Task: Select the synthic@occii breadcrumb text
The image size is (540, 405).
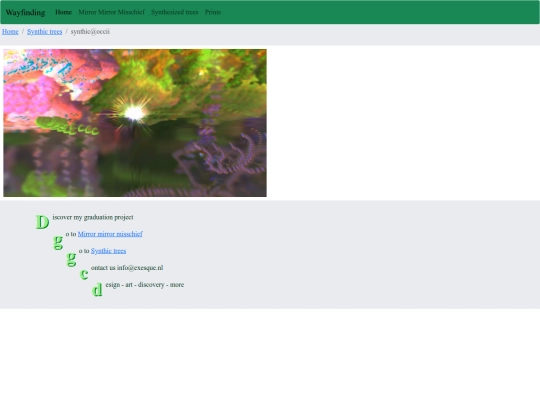Action: pyautogui.click(x=90, y=32)
